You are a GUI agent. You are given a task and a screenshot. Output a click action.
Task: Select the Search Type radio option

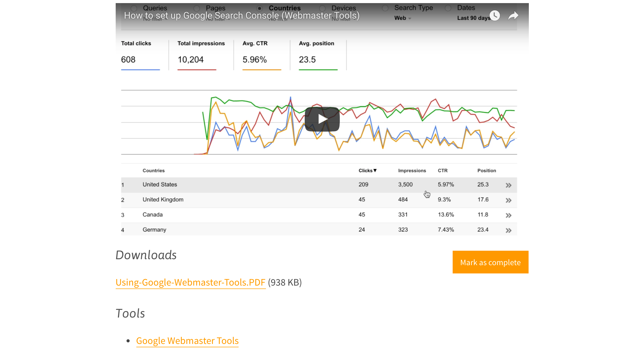click(385, 8)
